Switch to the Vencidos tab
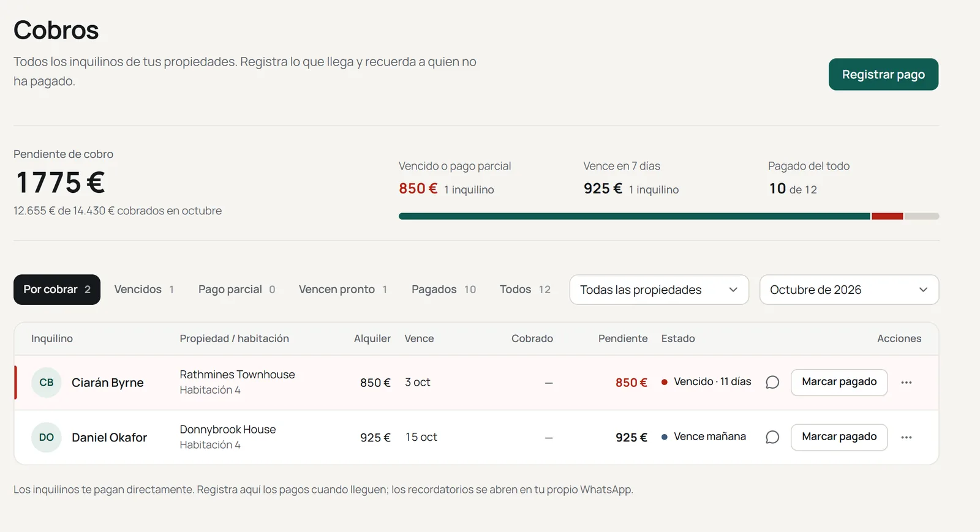The image size is (980, 532). click(x=144, y=290)
